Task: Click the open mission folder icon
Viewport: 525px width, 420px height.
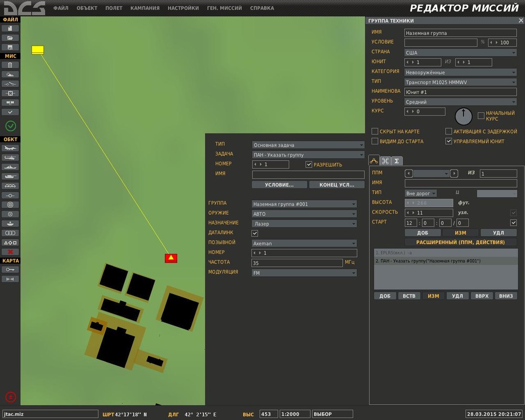Action: (10, 38)
